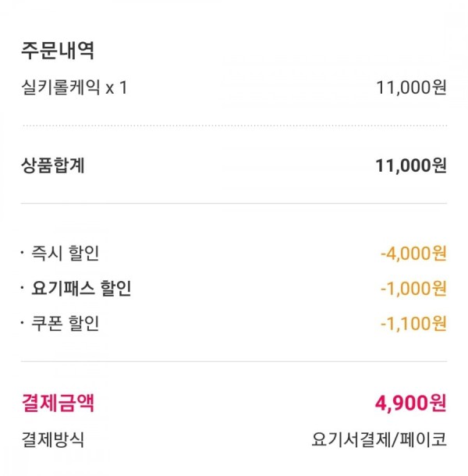Tap the 쿠폰 할인 row label
The width and height of the screenshot is (468, 476).
click(66, 323)
